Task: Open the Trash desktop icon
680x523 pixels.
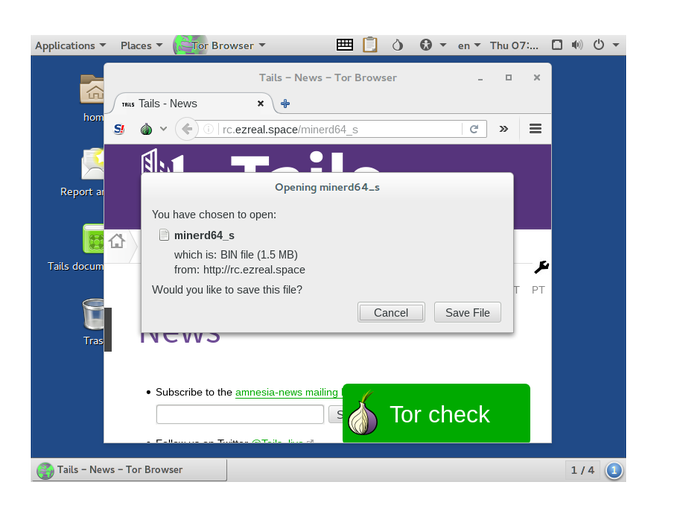Action: pyautogui.click(x=93, y=323)
